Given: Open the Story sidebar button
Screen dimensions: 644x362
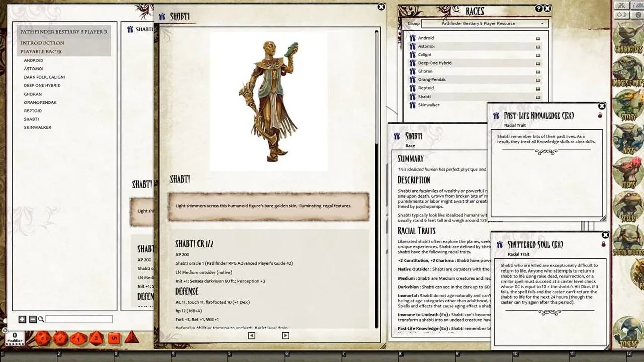Looking at the screenshot, I should tap(628, 106).
